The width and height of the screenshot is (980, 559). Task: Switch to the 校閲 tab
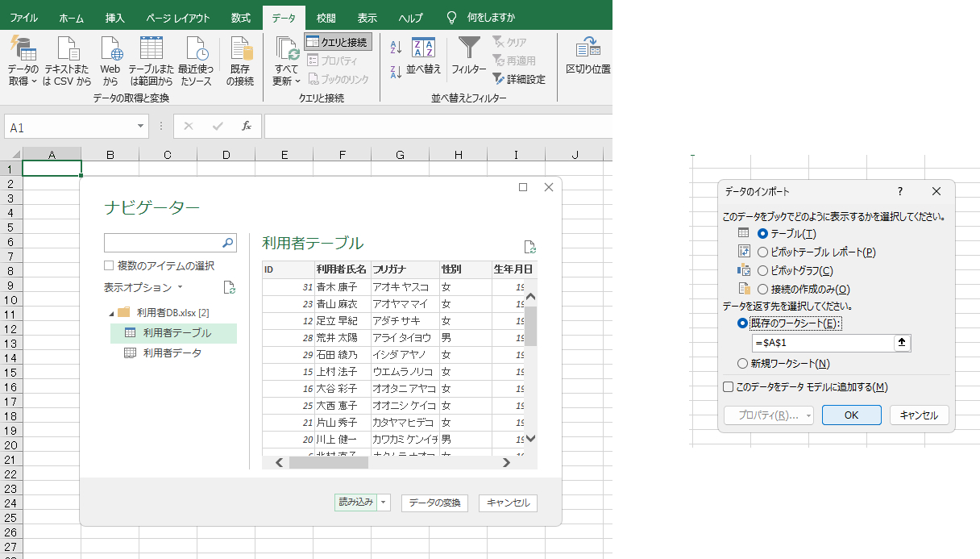pyautogui.click(x=326, y=18)
